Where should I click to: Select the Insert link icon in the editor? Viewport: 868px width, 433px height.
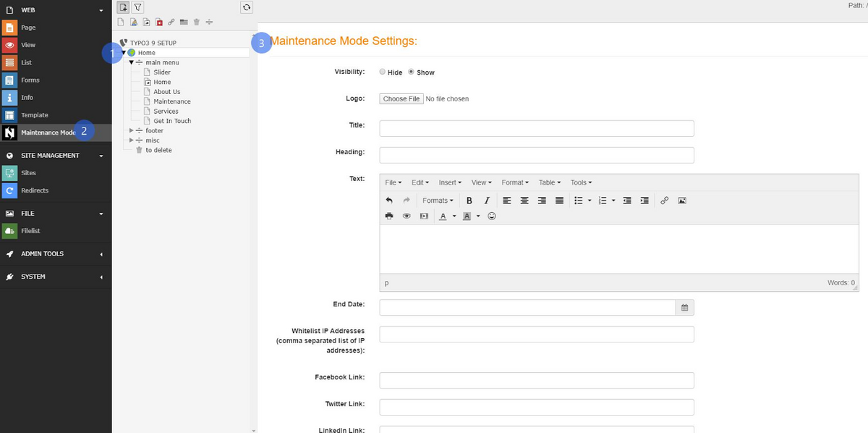coord(665,201)
